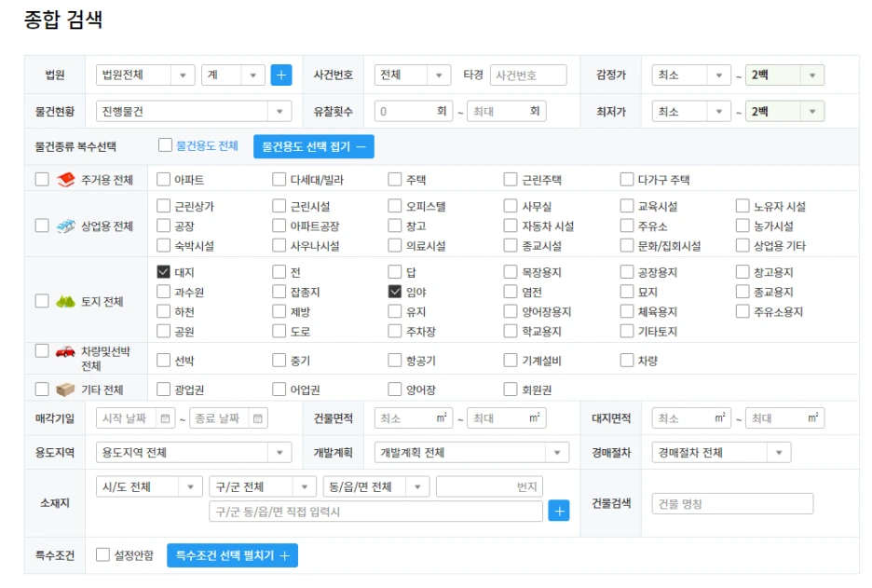Uncheck the 대지 checkbox

[162, 271]
